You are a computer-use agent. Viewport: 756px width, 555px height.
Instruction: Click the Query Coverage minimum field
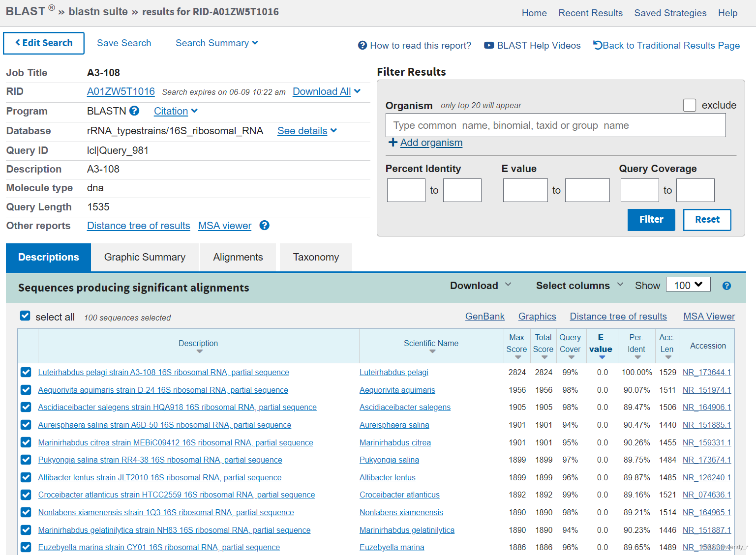[640, 190]
